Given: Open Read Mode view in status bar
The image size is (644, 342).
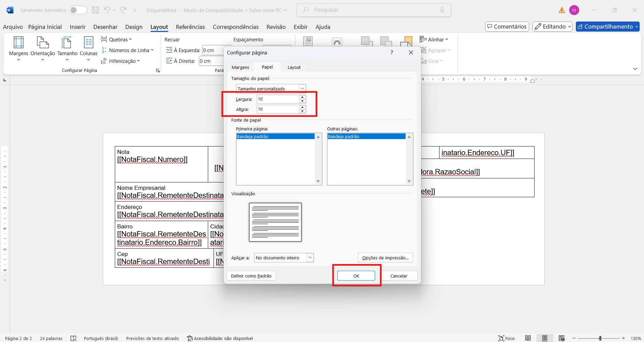Looking at the screenshot, I should [x=528, y=338].
